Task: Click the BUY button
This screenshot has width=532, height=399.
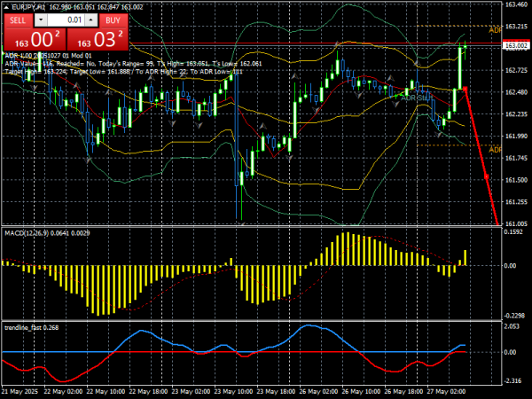Action: pyautogui.click(x=113, y=20)
